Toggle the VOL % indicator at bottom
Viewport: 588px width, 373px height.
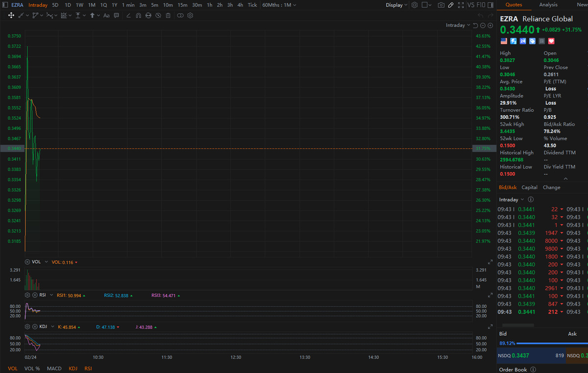coord(32,368)
